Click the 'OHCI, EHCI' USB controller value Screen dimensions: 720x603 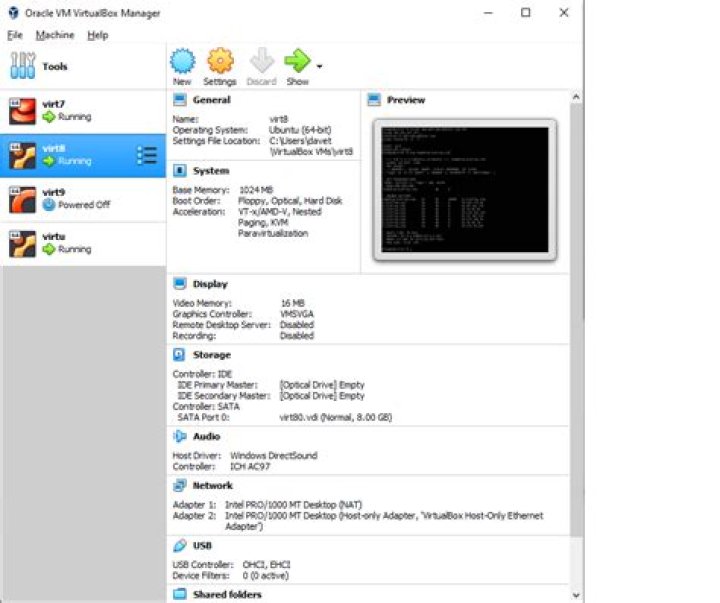[266, 564]
